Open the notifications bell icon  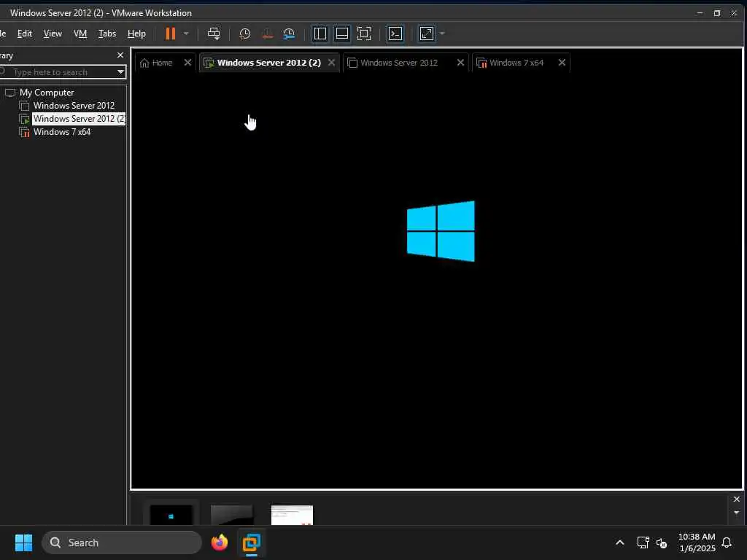[x=727, y=542]
